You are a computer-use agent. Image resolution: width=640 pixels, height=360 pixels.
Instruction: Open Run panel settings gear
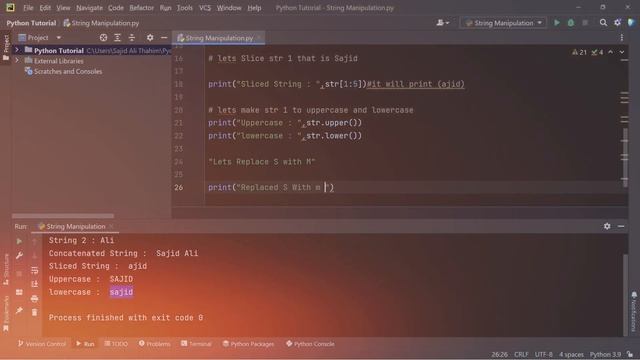point(607,226)
